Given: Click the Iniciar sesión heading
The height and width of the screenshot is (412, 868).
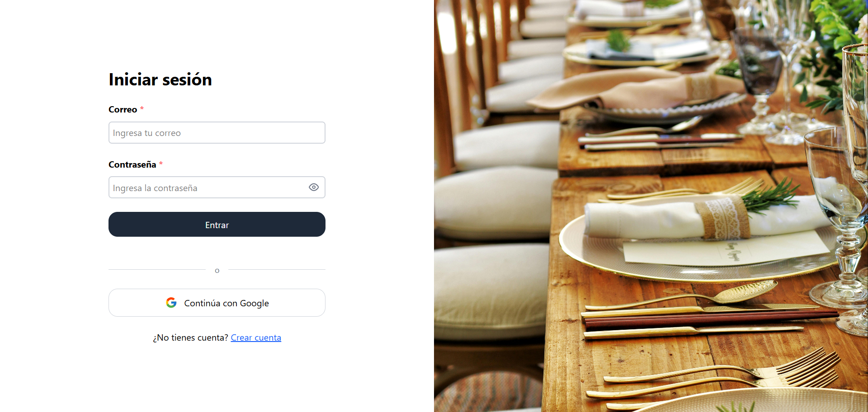Looking at the screenshot, I should 160,80.
